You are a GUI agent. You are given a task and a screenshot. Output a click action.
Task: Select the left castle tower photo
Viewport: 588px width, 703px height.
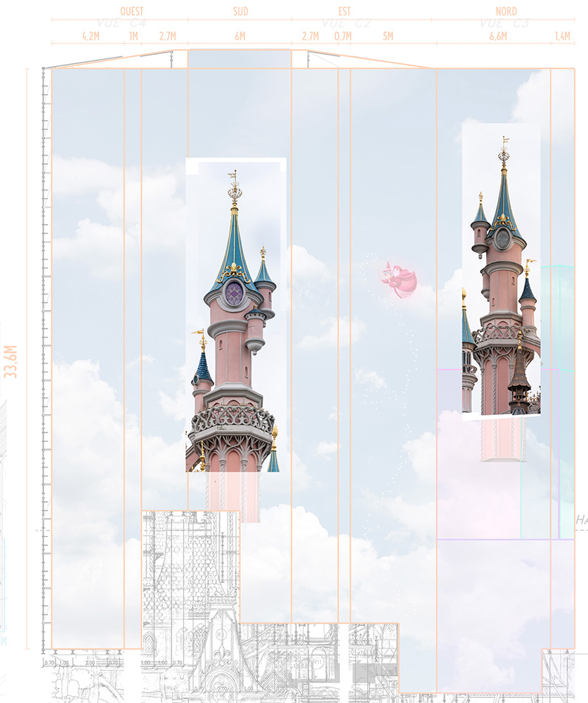(x=235, y=316)
